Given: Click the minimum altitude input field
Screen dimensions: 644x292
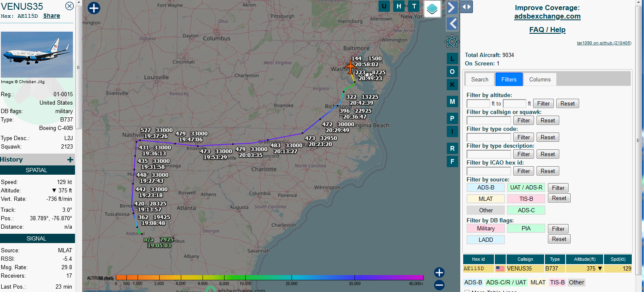Looking at the screenshot, I should point(478,103).
